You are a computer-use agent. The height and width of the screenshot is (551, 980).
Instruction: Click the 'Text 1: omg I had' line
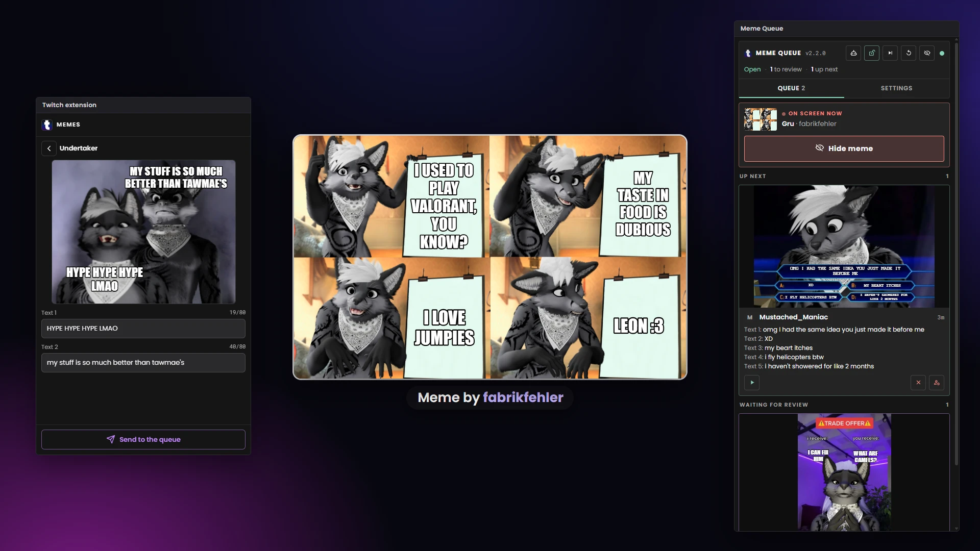pyautogui.click(x=834, y=330)
